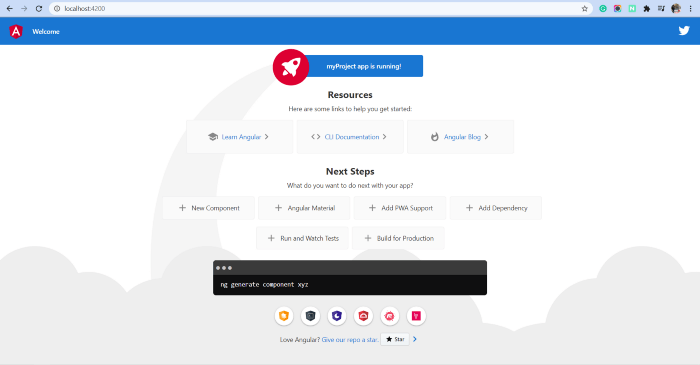Open the round red meetup splat icon
This screenshot has height=365, width=700.
tap(390, 316)
